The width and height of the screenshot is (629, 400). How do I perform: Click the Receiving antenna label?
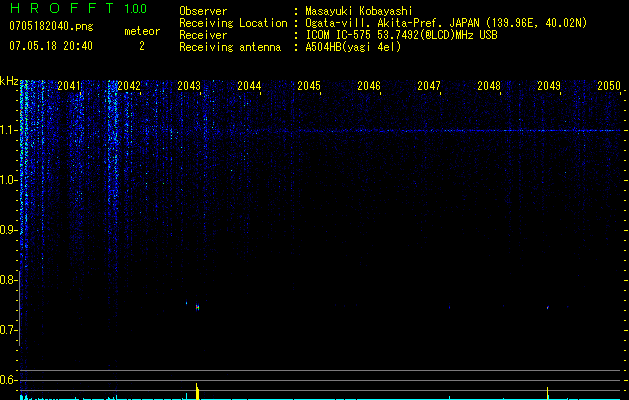tap(230, 47)
